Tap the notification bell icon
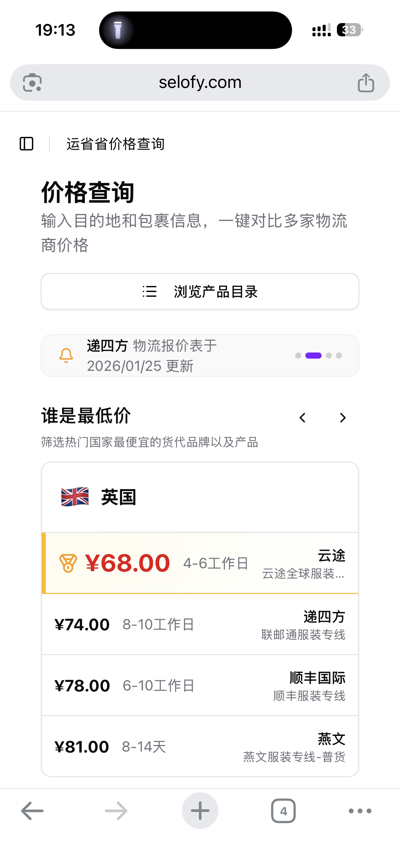Image resolution: width=400 pixels, height=868 pixels. (x=66, y=356)
